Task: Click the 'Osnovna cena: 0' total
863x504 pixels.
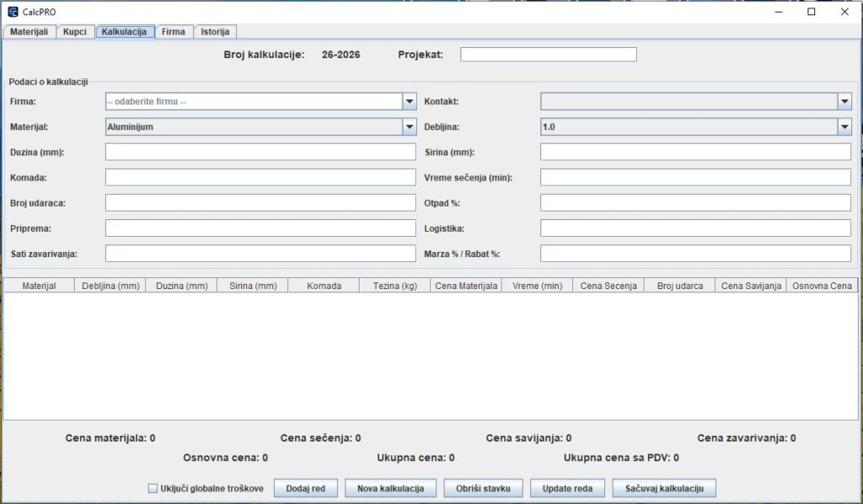Action: coord(225,458)
